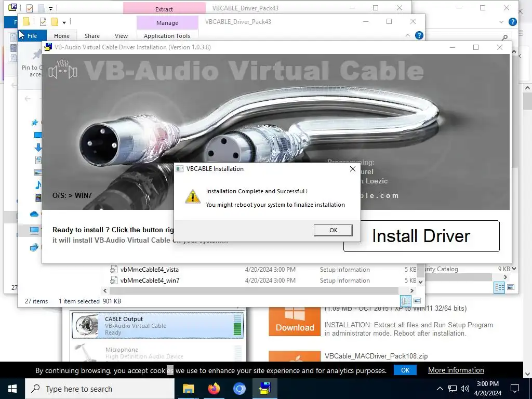Screen dimensions: 532x399
Task: Select the Music note icon in navigation pane
Action: point(38,184)
